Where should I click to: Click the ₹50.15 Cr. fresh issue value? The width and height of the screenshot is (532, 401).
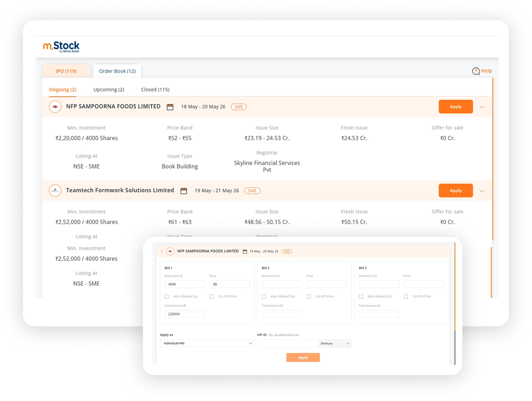(354, 222)
